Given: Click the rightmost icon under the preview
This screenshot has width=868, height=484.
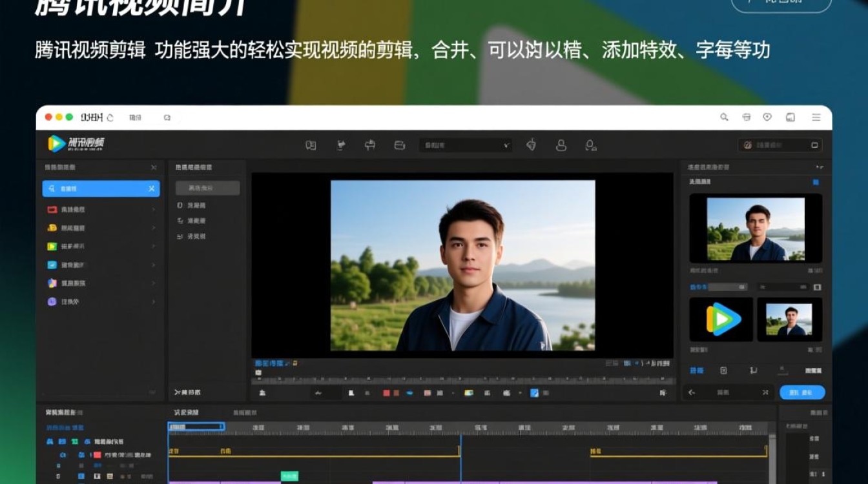Looking at the screenshot, I should [663, 392].
